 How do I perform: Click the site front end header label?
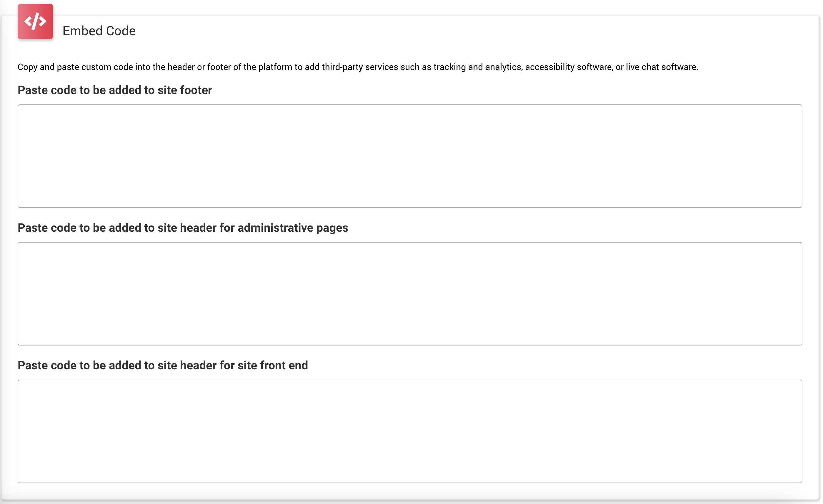tap(163, 366)
